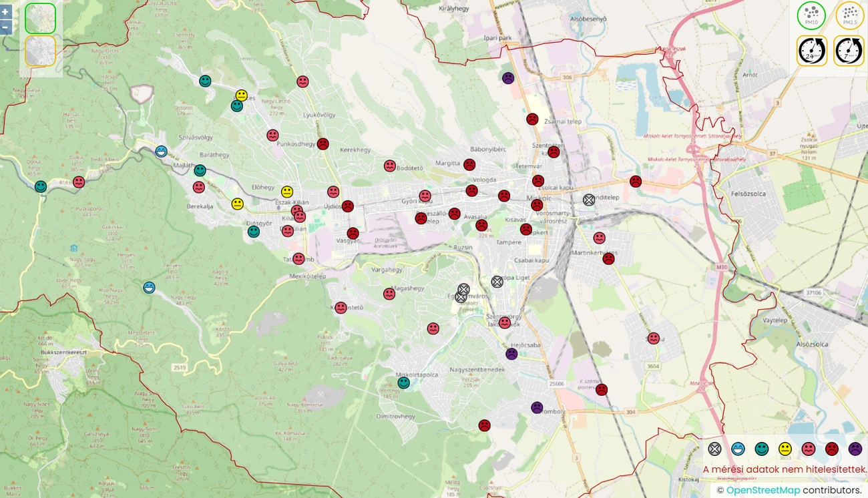Click the purple sad face in legend
The image size is (868, 498).
(x=855, y=449)
